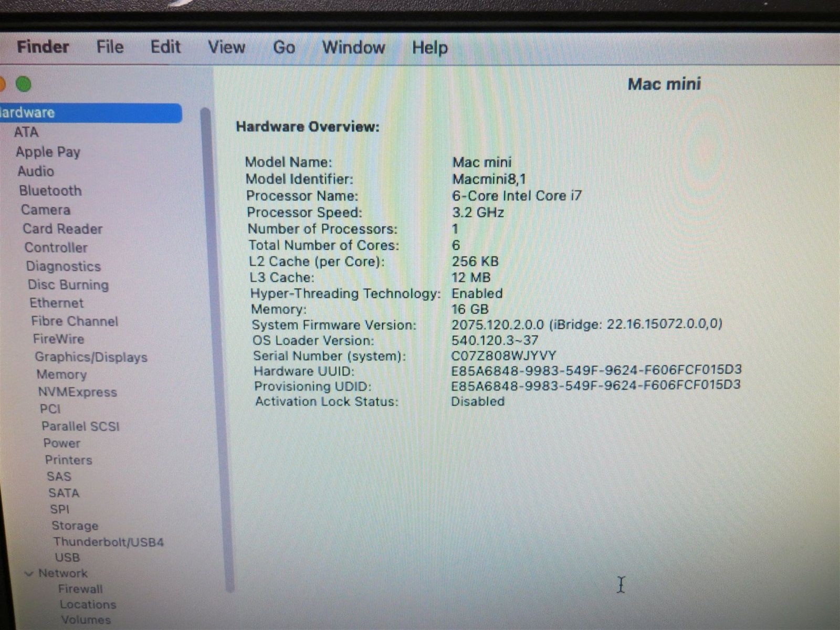Select Fibre Channel in the sidebar
Image resolution: width=840 pixels, height=630 pixels.
75,321
